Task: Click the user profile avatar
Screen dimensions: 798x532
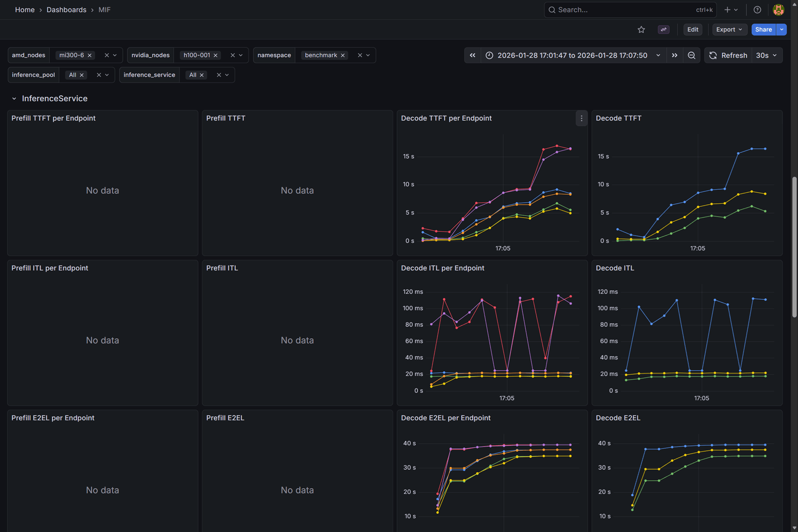Action: pos(778,9)
